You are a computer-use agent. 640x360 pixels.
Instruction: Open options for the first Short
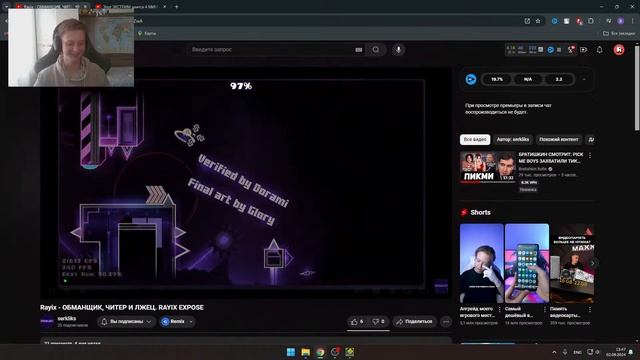(500, 309)
